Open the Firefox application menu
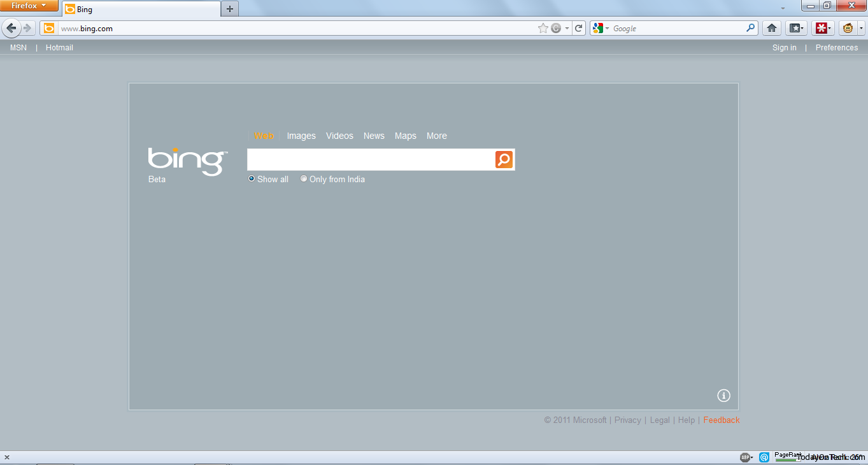The height and width of the screenshot is (465, 868). (x=29, y=6)
